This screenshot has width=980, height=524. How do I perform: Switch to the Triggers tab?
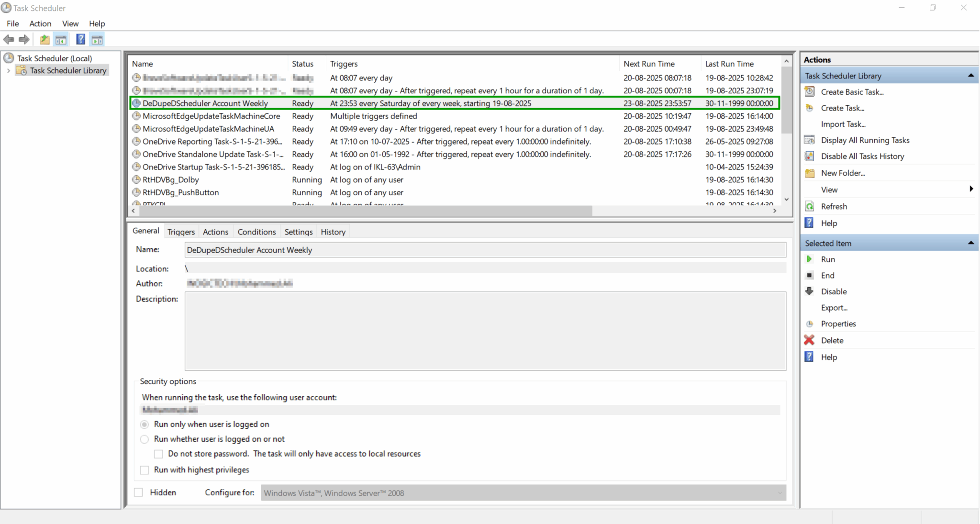(x=180, y=231)
